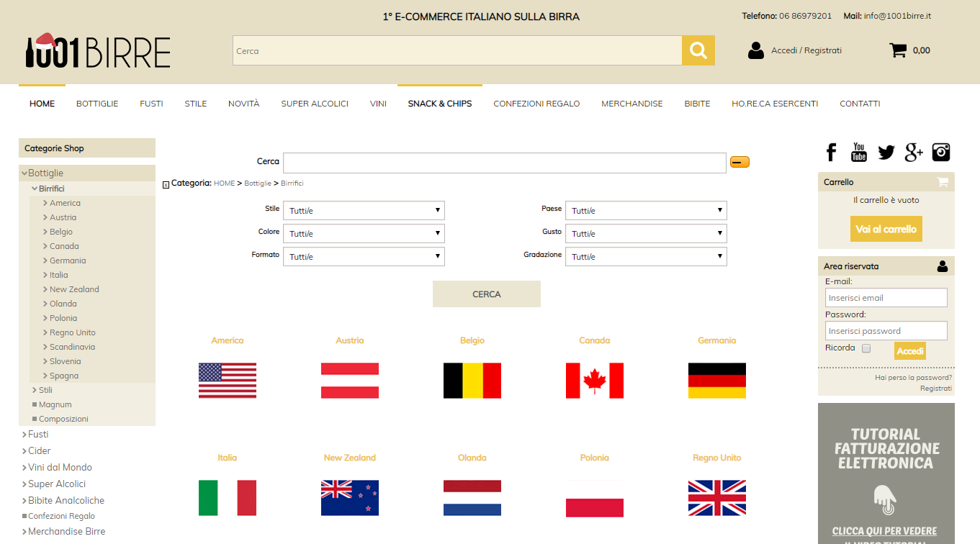Click the Inserisci password field
The width and height of the screenshot is (980, 544).
pos(886,331)
